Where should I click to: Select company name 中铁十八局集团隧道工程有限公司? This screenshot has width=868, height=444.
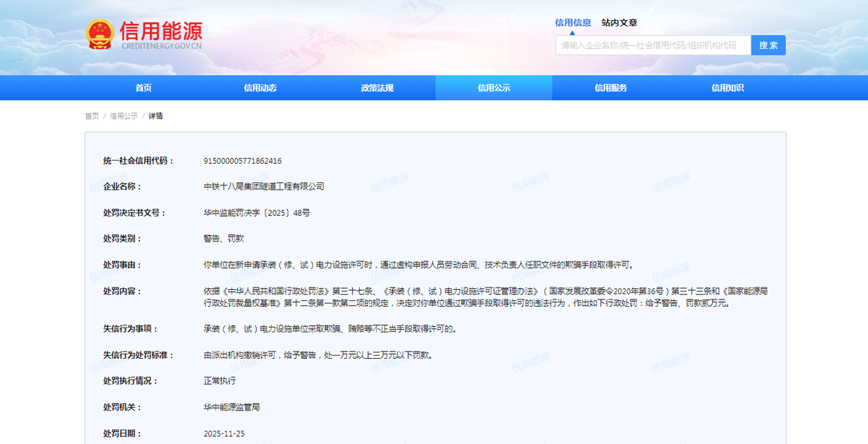coord(264,187)
